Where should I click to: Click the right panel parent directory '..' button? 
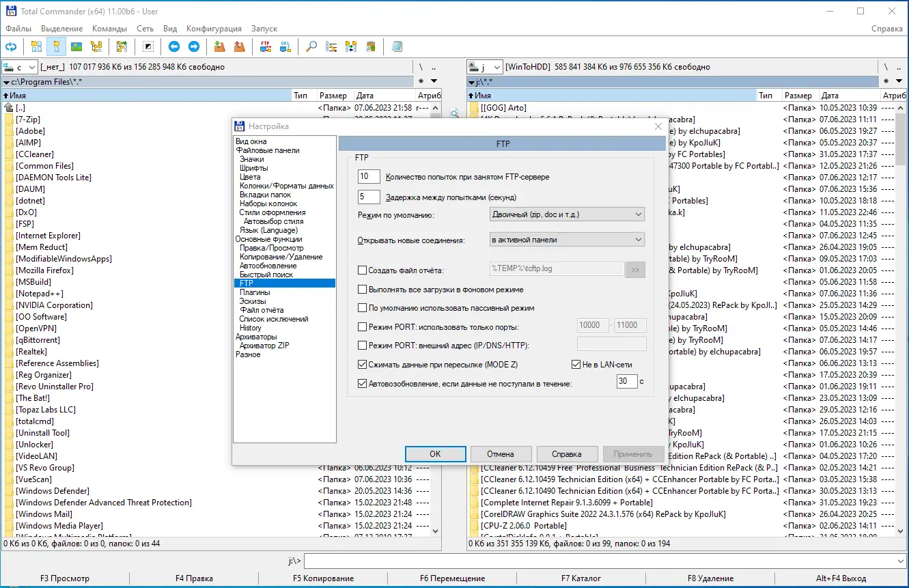[899, 67]
